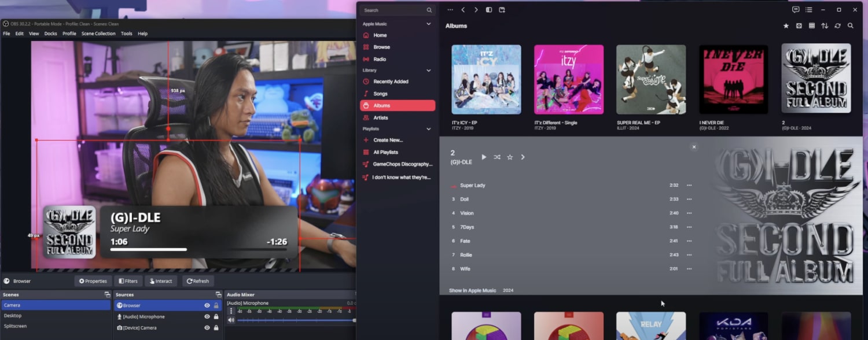
Task: Open the SUPER REAL ME album cover
Action: (x=651, y=79)
